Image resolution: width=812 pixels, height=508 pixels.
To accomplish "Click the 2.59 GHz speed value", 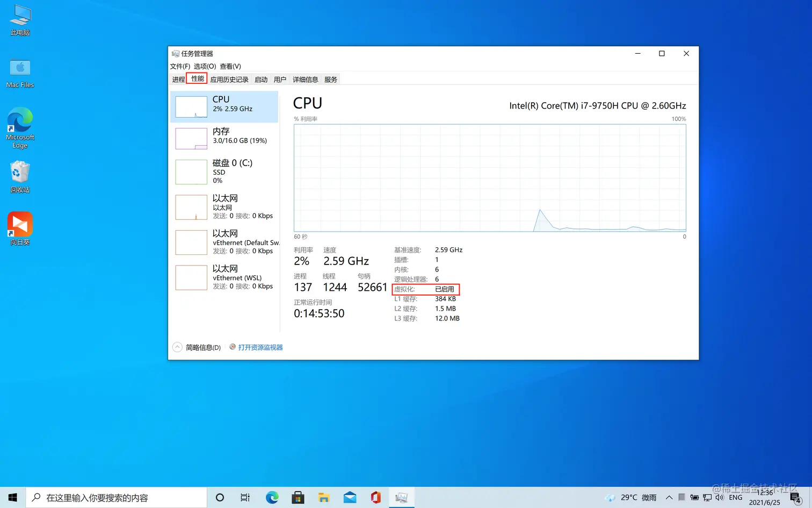I will coord(346,261).
